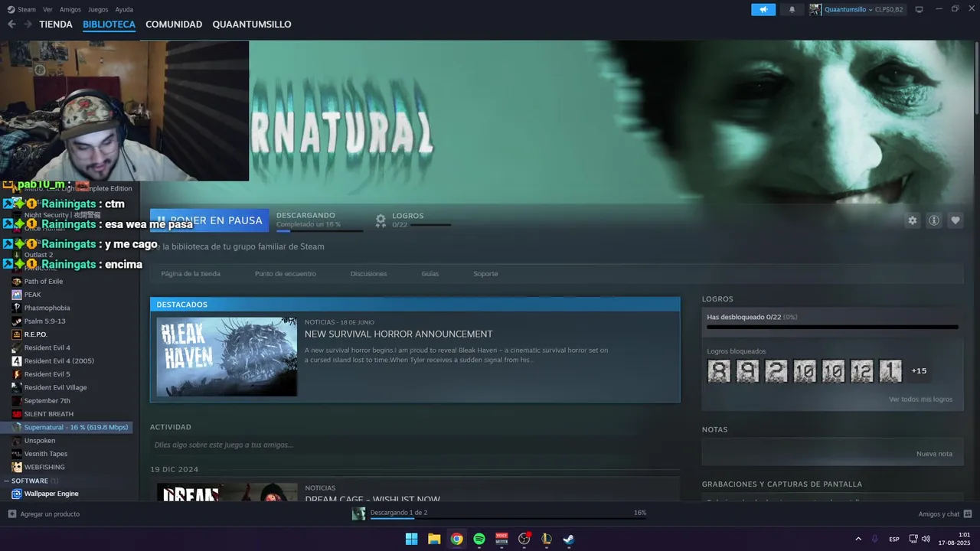Open Punto de encuentro link
The image size is (980, 551).
285,273
